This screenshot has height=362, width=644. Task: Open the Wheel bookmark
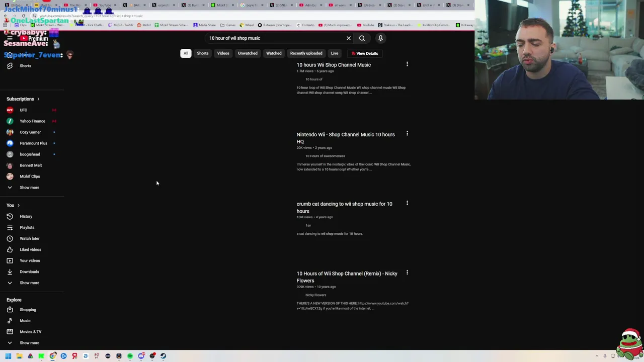(x=247, y=25)
